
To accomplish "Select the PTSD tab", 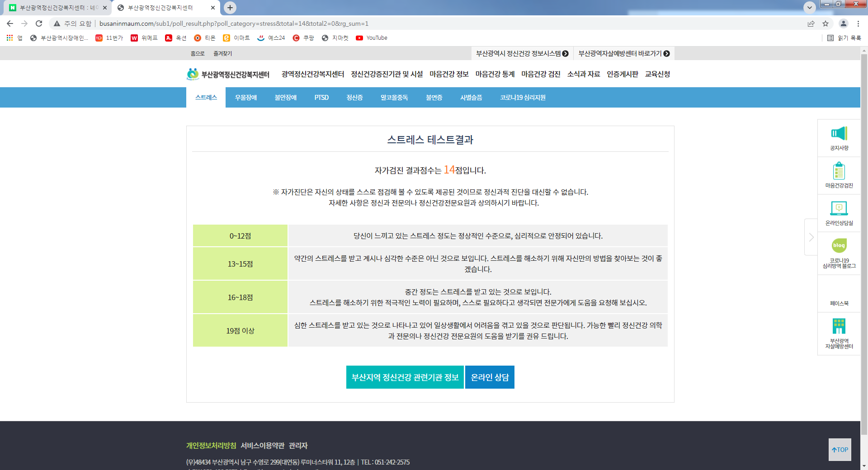I will tap(321, 98).
